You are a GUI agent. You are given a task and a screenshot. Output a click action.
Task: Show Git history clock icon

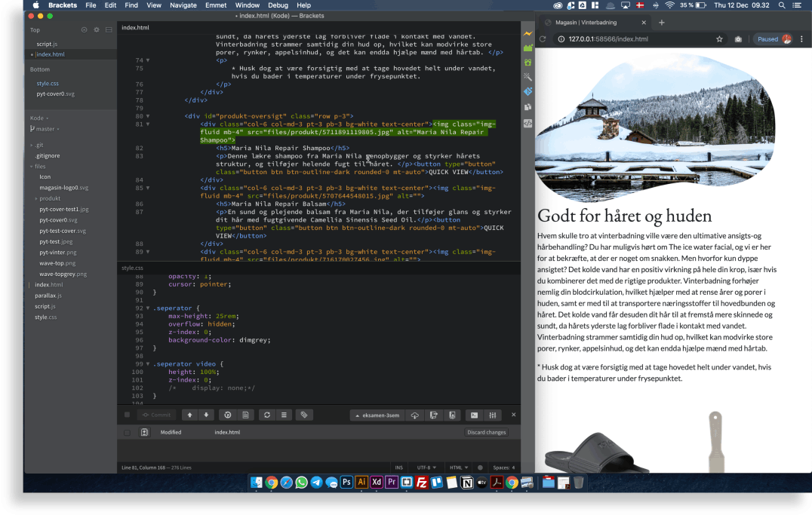coord(228,415)
